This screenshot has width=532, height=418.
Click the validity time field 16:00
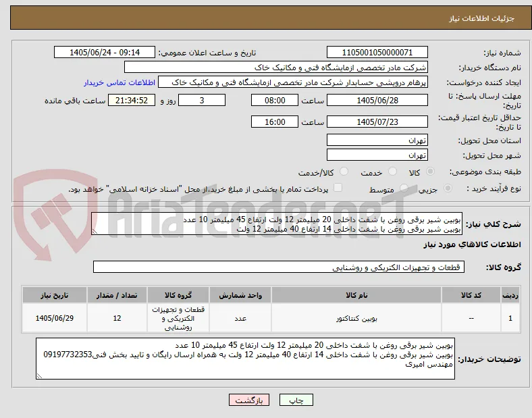coord(275,122)
